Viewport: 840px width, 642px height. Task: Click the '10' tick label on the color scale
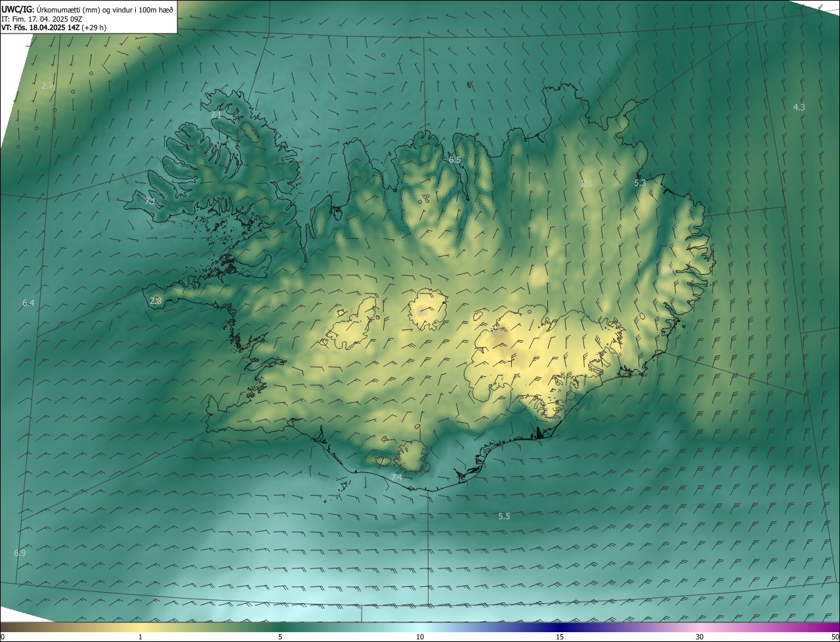tap(420, 637)
